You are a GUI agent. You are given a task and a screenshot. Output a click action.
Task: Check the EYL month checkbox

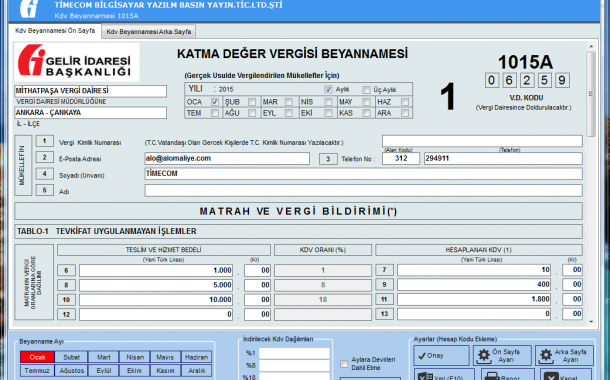point(289,113)
